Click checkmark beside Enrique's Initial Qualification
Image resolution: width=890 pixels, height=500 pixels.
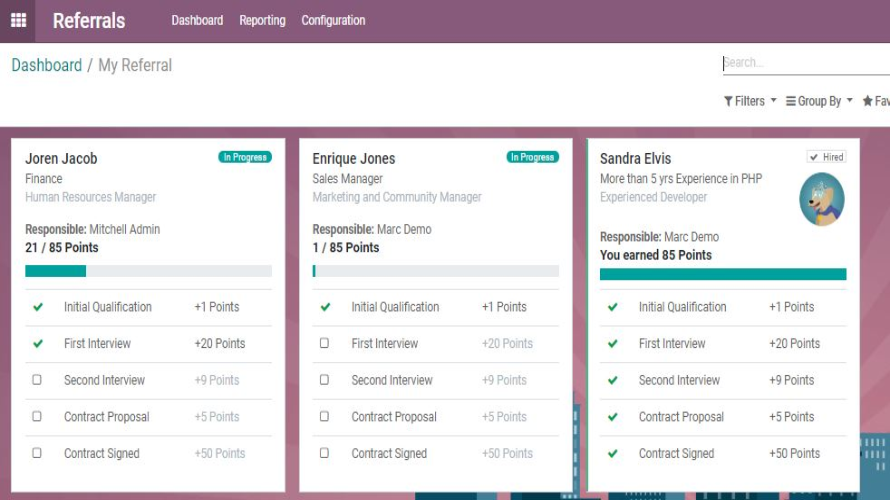pos(325,307)
